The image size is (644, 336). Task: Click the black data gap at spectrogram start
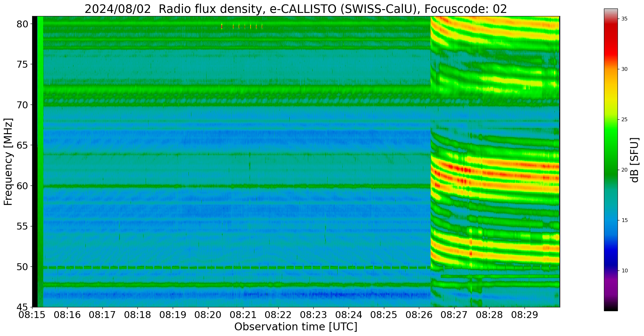click(x=35, y=162)
